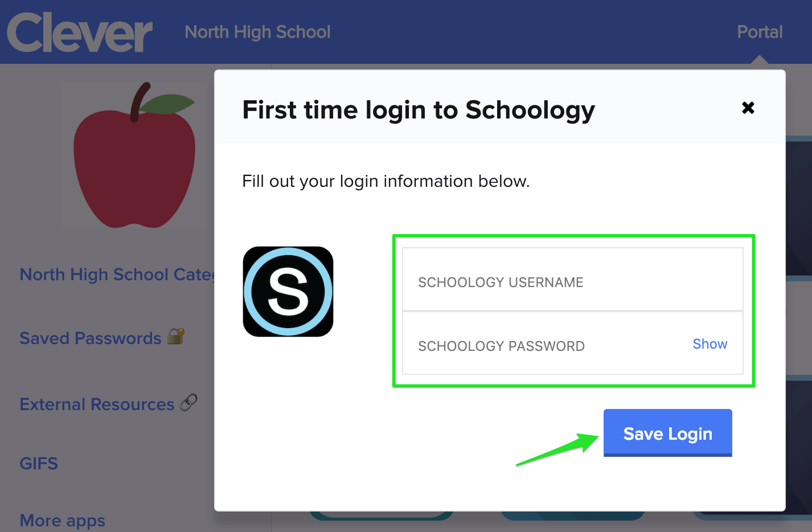Click the red apple school logo
This screenshot has height=532, width=812.
(x=135, y=157)
